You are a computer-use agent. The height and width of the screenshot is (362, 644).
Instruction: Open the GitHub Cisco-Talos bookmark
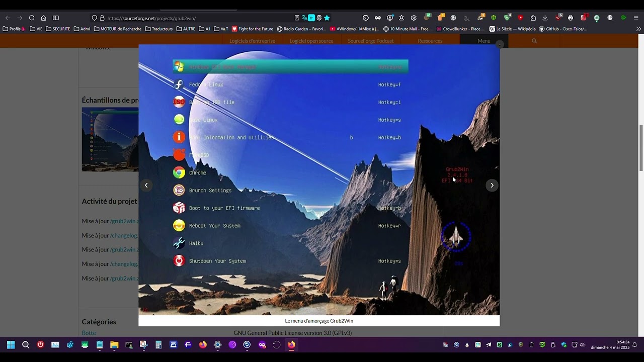coord(563,29)
